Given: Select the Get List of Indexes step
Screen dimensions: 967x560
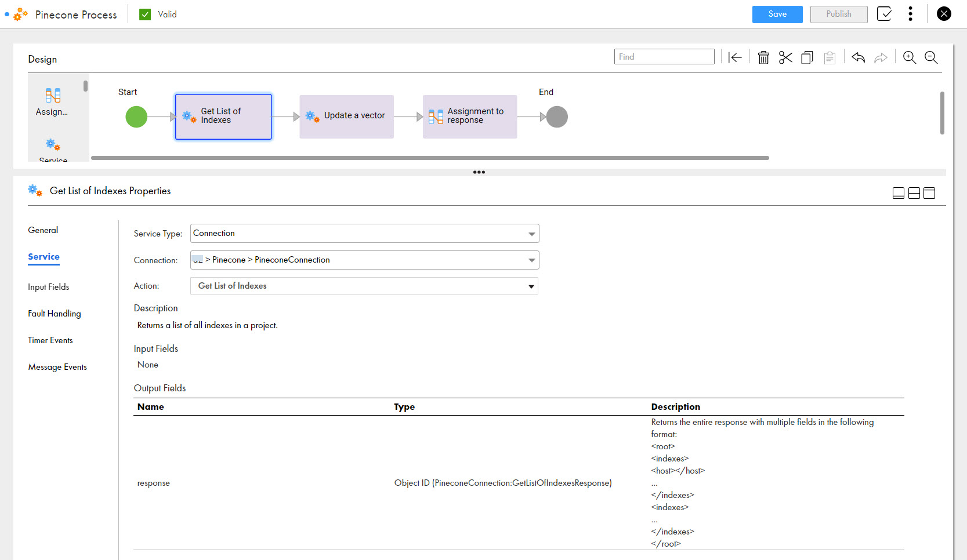Looking at the screenshot, I should click(223, 117).
